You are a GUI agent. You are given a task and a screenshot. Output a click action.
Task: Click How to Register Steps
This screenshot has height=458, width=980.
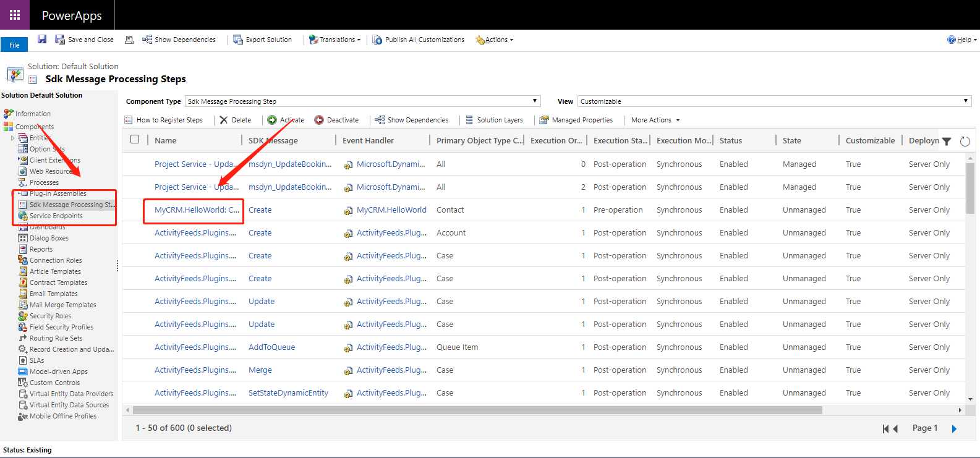coord(164,120)
